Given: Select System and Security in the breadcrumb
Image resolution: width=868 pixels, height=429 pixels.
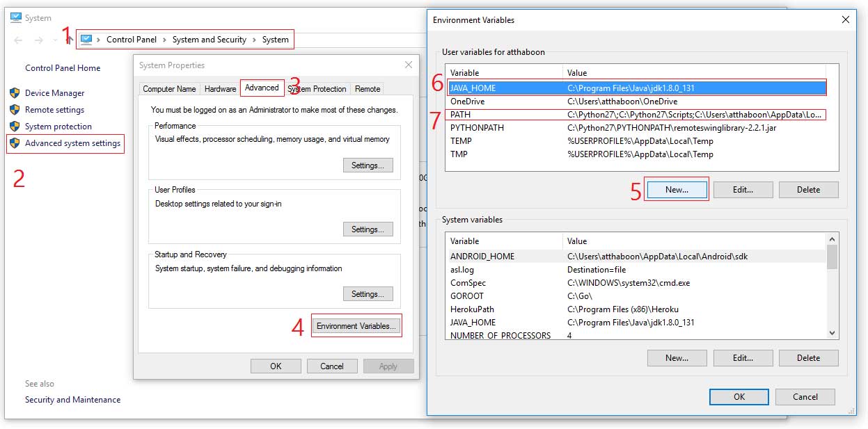Looking at the screenshot, I should [x=210, y=40].
